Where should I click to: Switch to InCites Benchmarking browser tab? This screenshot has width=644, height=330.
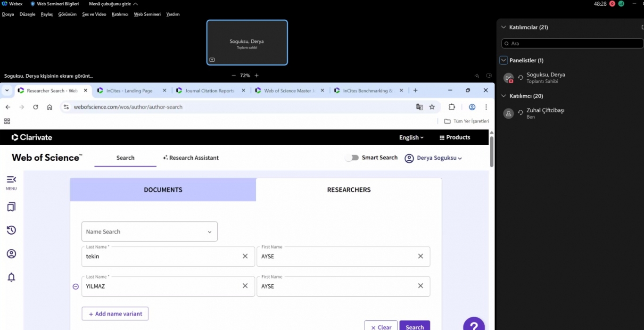368,91
